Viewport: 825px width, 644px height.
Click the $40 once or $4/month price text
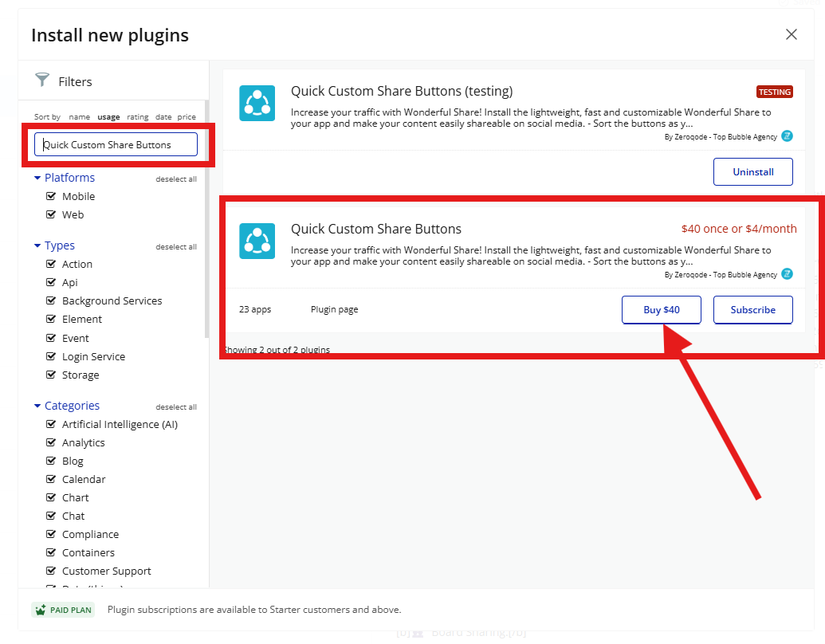click(739, 229)
